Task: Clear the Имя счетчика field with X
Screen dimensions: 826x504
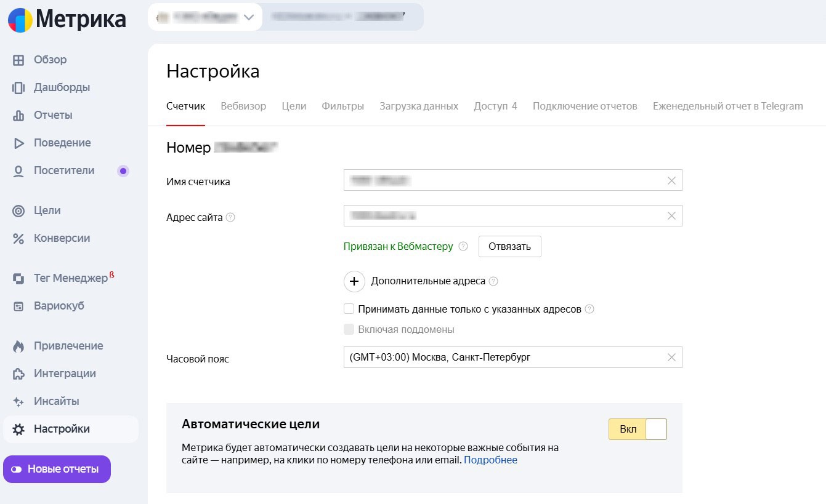Action: (x=671, y=180)
